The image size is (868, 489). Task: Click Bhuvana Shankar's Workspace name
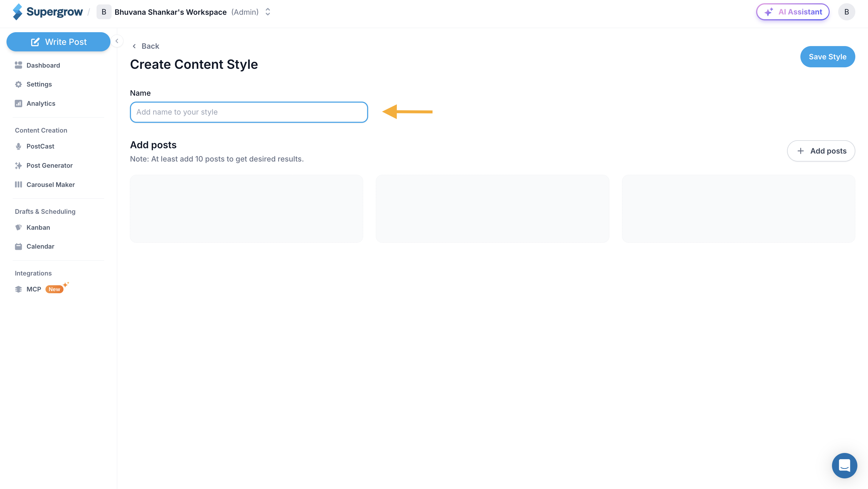[171, 12]
